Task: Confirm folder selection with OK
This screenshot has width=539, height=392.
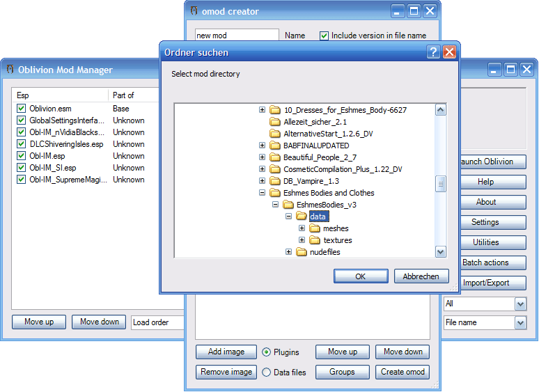Action: click(x=361, y=276)
